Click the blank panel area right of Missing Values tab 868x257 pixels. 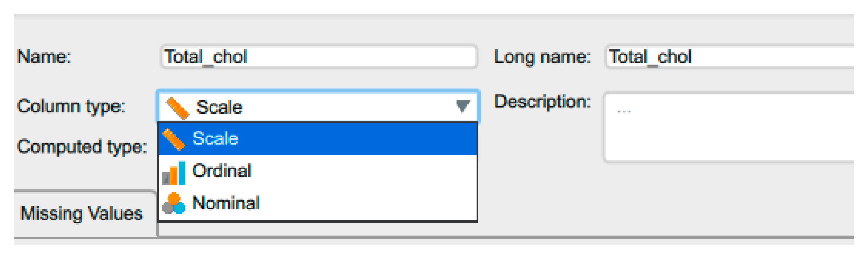point(628,207)
